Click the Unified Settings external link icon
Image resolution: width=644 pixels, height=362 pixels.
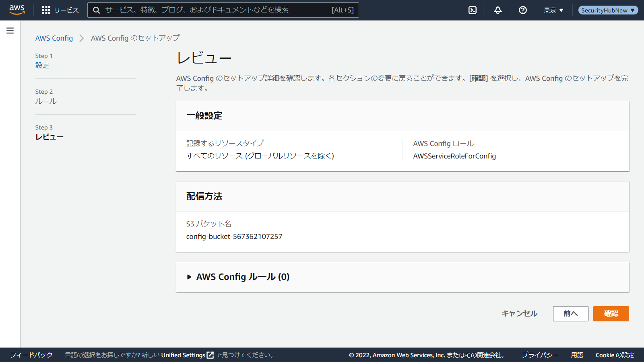[x=210, y=355]
